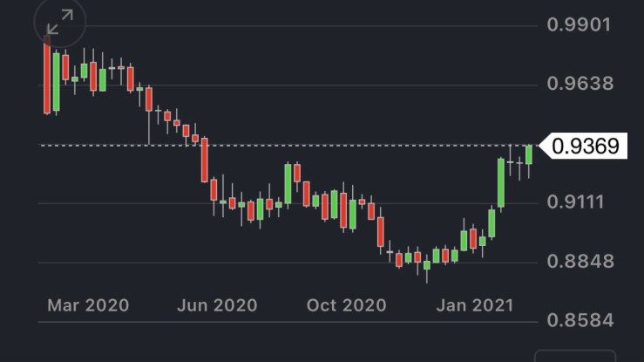Select the tallest green candle in early 2021

coord(501,182)
